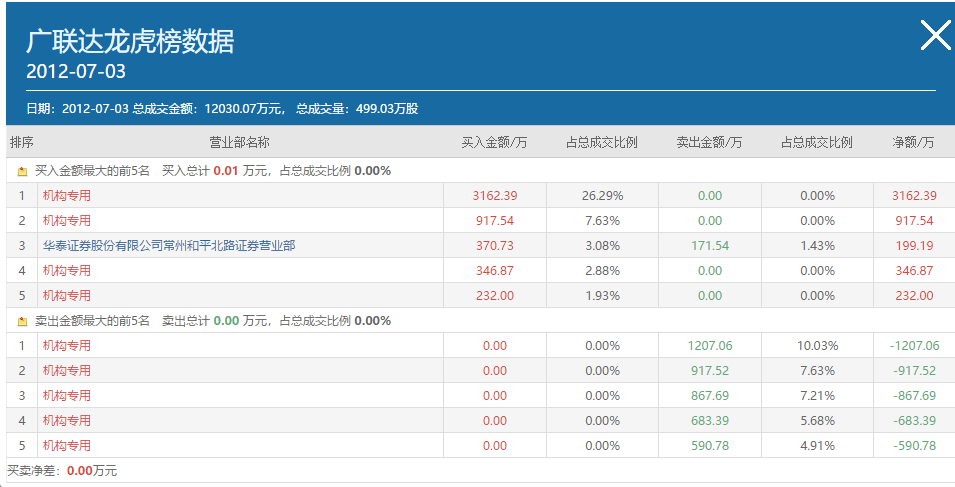Click the 净额/万 column header
Viewport: 955px width, 487px height.
(913, 142)
